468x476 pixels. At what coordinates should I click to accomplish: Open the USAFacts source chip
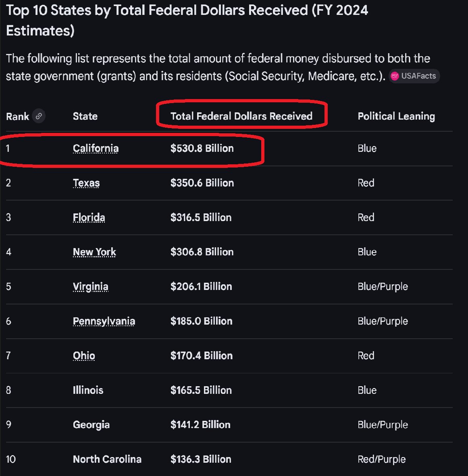click(414, 76)
